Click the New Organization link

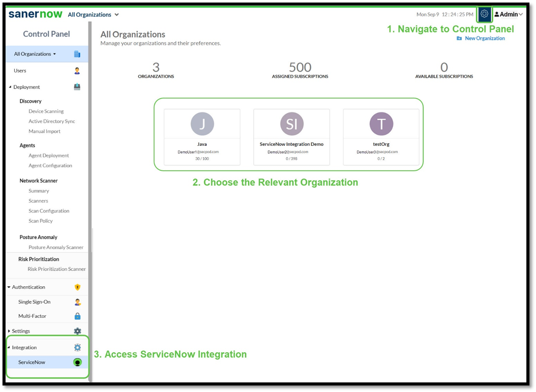485,38
